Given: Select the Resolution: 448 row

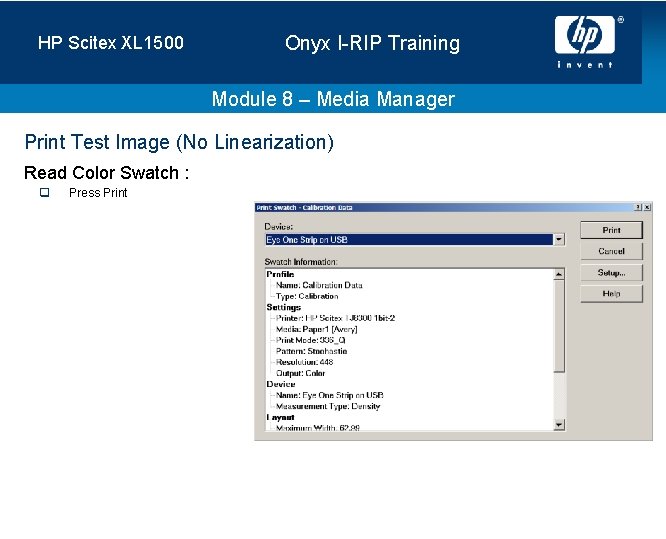Looking at the screenshot, I should pyautogui.click(x=305, y=362).
